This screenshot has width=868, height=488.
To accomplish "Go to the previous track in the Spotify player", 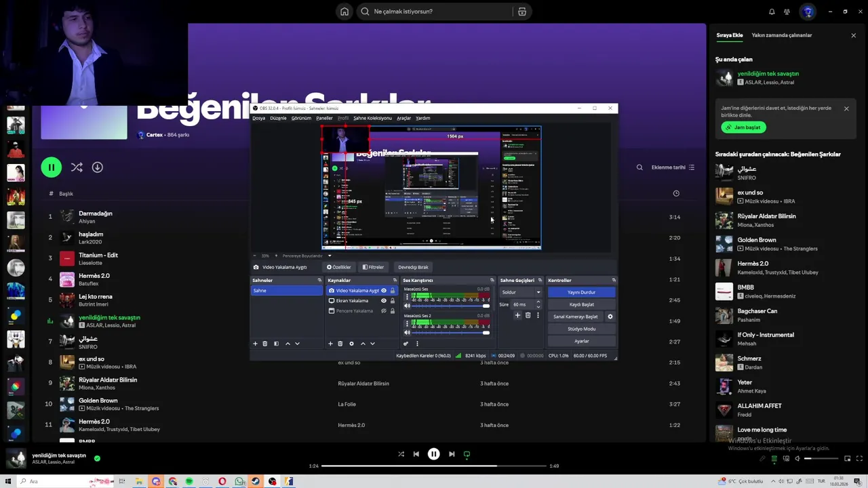I will tap(416, 454).
